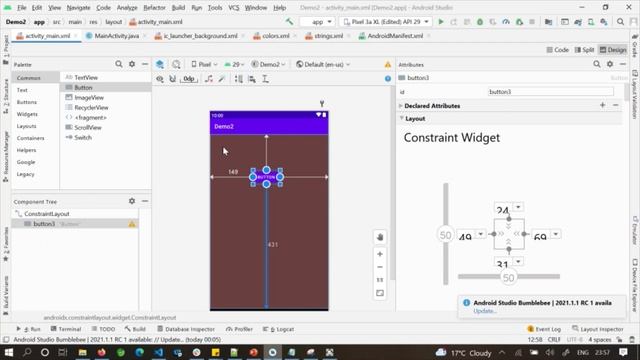Open the API 29 version dropdown

235,64
